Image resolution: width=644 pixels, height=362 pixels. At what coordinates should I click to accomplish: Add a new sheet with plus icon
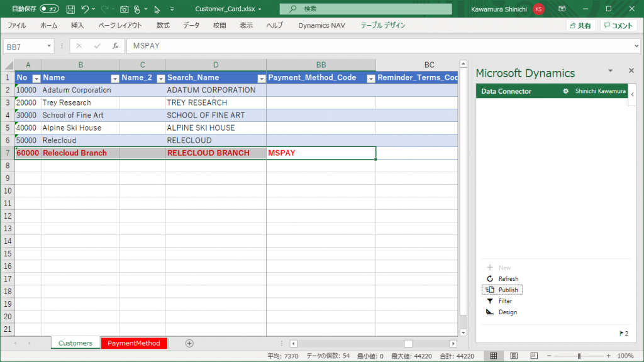[x=189, y=343]
